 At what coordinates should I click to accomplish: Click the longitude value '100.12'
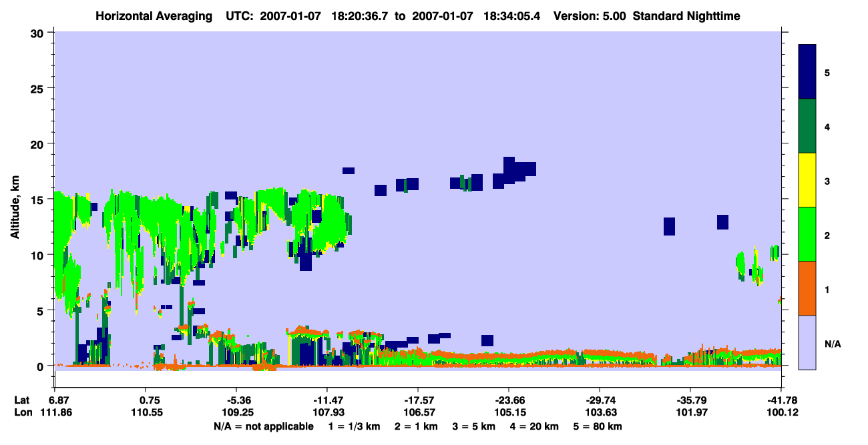(x=783, y=413)
